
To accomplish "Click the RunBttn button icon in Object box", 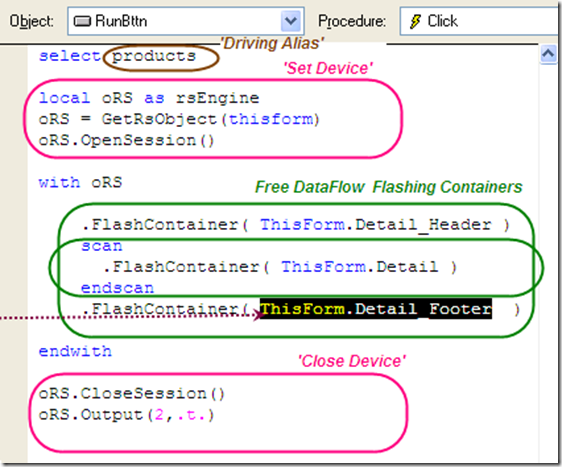I will (82, 22).
